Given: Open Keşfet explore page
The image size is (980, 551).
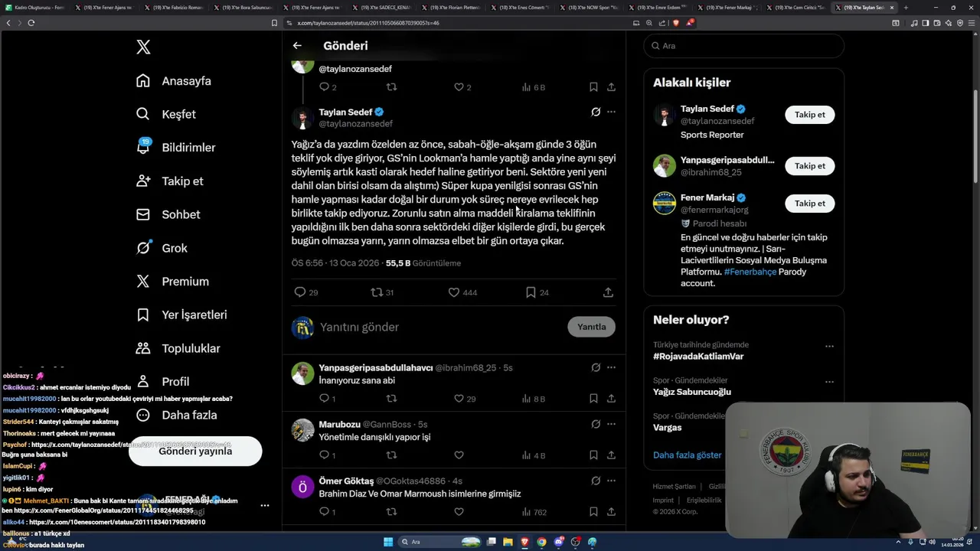Looking at the screenshot, I should (165, 114).
